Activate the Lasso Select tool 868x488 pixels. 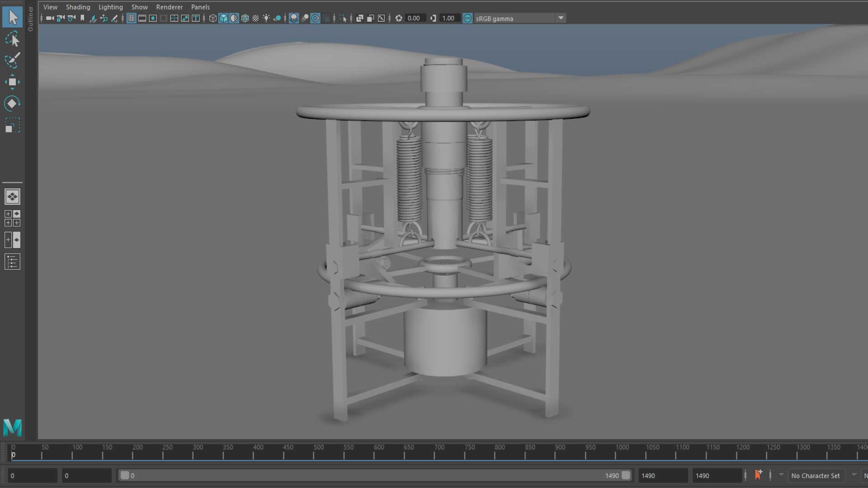[12, 39]
